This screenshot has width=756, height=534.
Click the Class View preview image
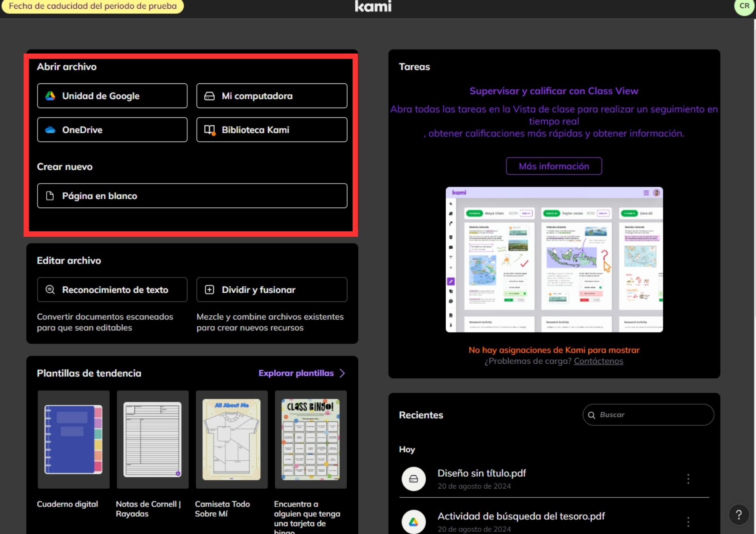point(554,260)
